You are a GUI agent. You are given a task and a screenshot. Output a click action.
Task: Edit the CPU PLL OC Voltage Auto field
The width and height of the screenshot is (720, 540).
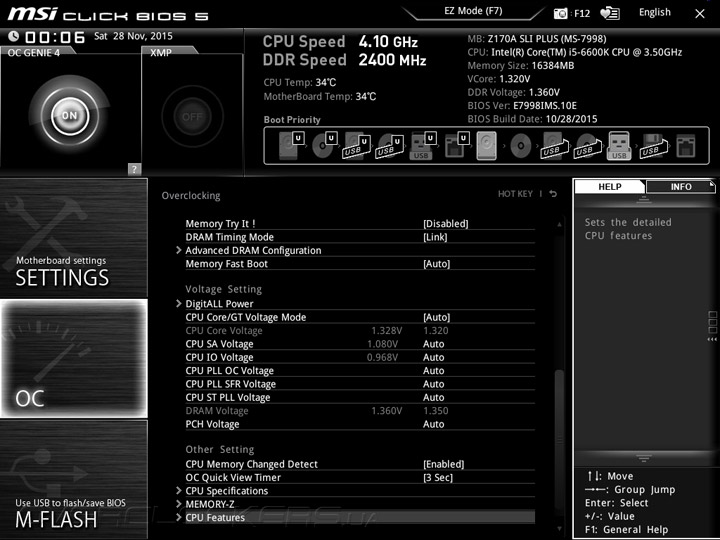[433, 370]
